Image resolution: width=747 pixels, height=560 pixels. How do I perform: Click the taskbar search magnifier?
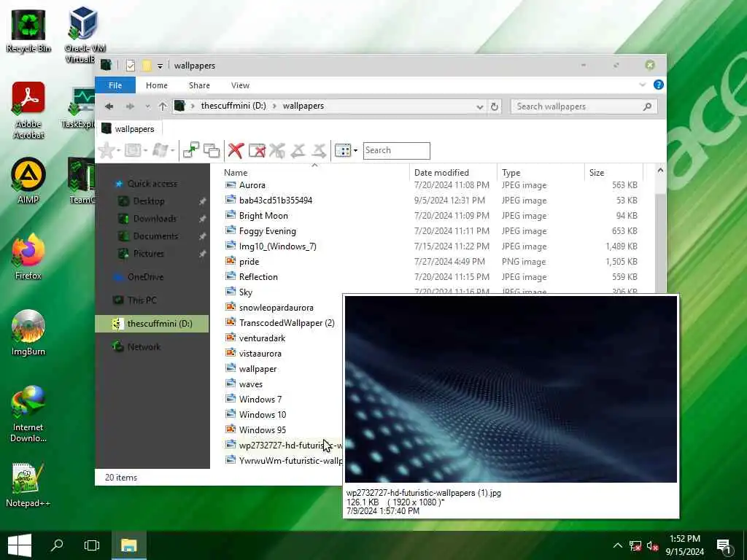(57, 545)
